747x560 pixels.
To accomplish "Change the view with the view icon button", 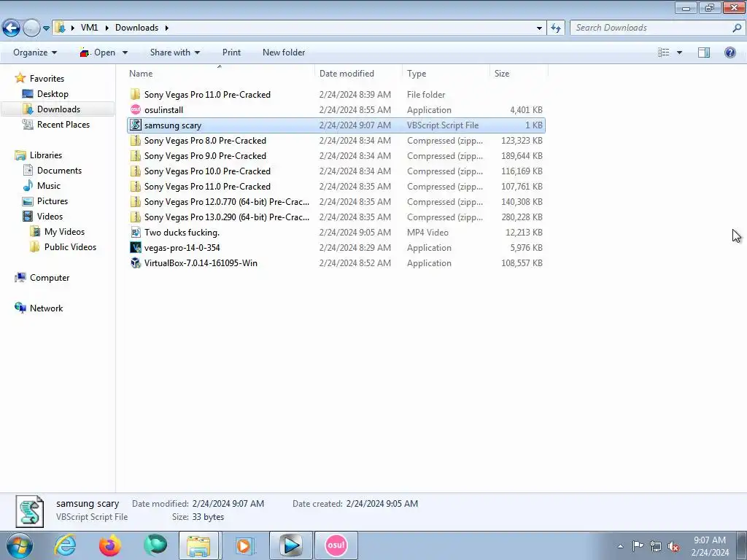I will pos(664,52).
